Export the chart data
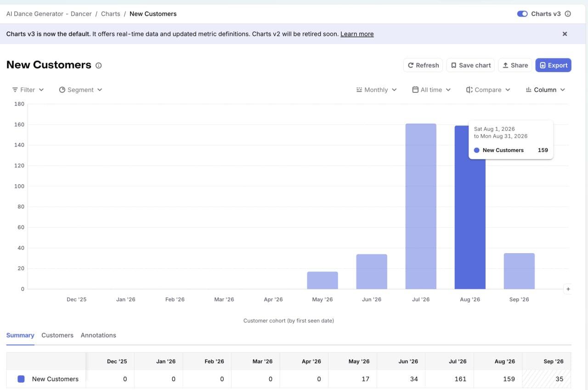Viewport: 588px width, 390px height. pyautogui.click(x=553, y=65)
